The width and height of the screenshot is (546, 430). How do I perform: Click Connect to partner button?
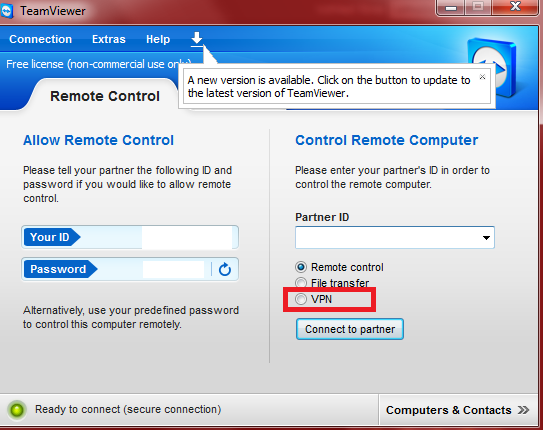point(350,329)
